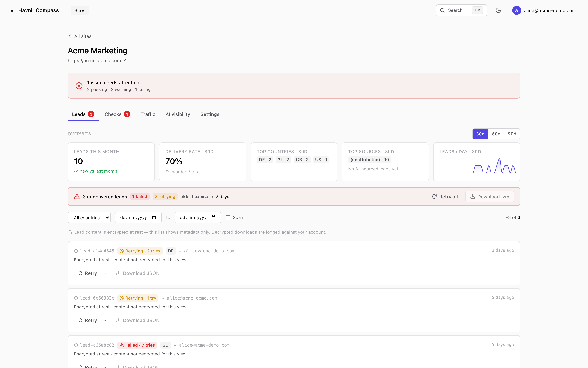Screen dimensions: 588x368
Task: Click the user avatar A
Action: [516, 10]
